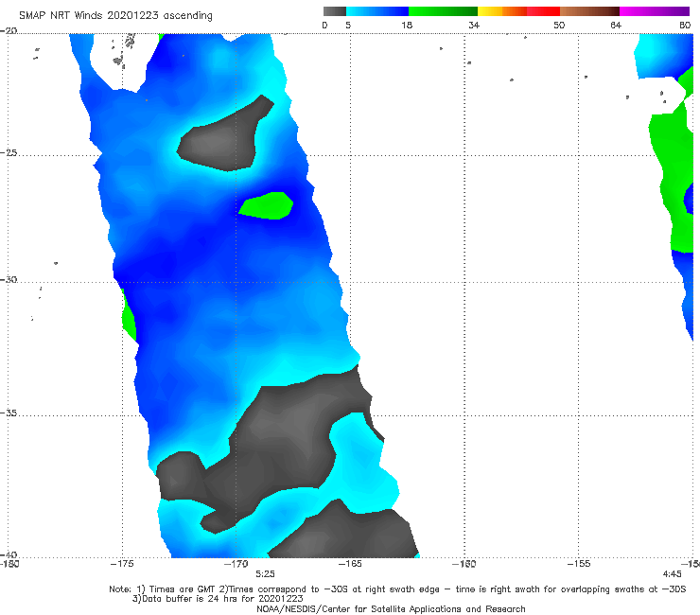The width and height of the screenshot is (700, 615).
Task: Click the color bar label '18'
Action: (407, 26)
